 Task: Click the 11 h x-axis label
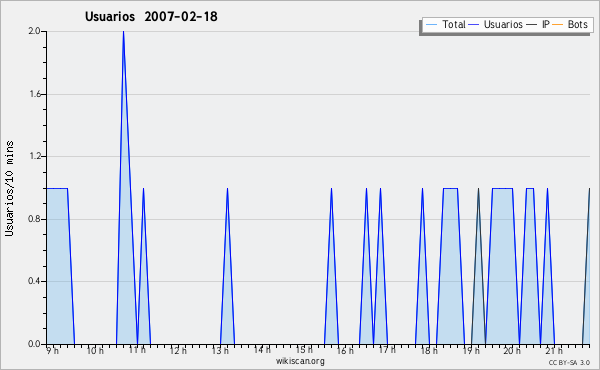click(x=137, y=350)
